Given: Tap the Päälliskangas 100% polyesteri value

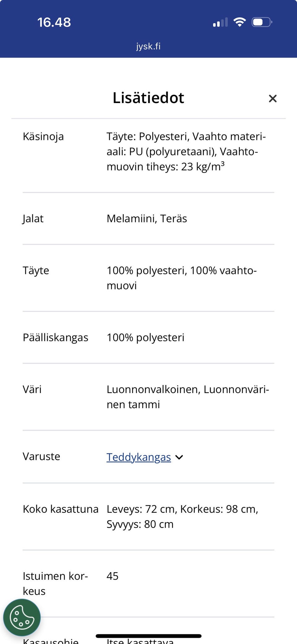Looking at the screenshot, I should coord(145,338).
